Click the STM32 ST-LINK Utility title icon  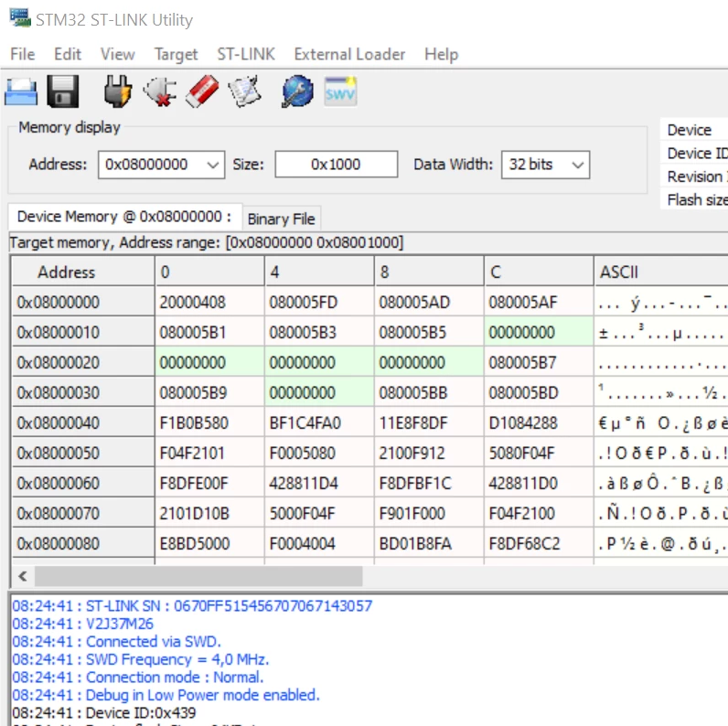20,18
